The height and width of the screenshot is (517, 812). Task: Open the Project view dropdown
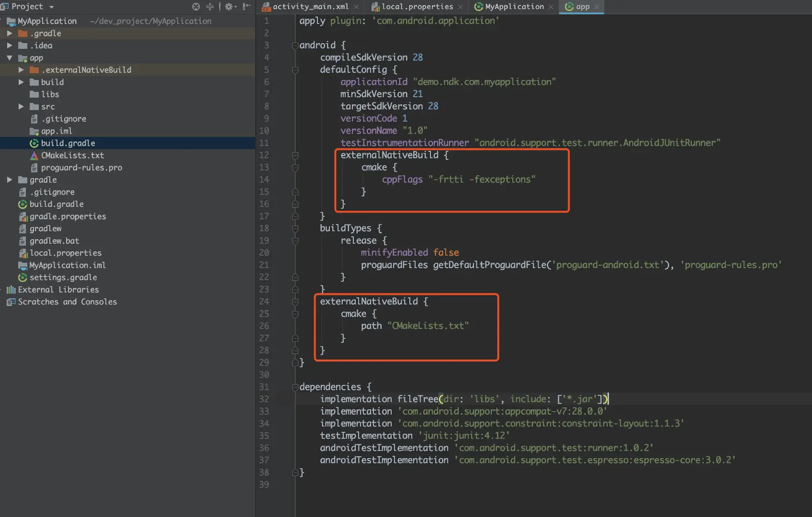[51, 7]
